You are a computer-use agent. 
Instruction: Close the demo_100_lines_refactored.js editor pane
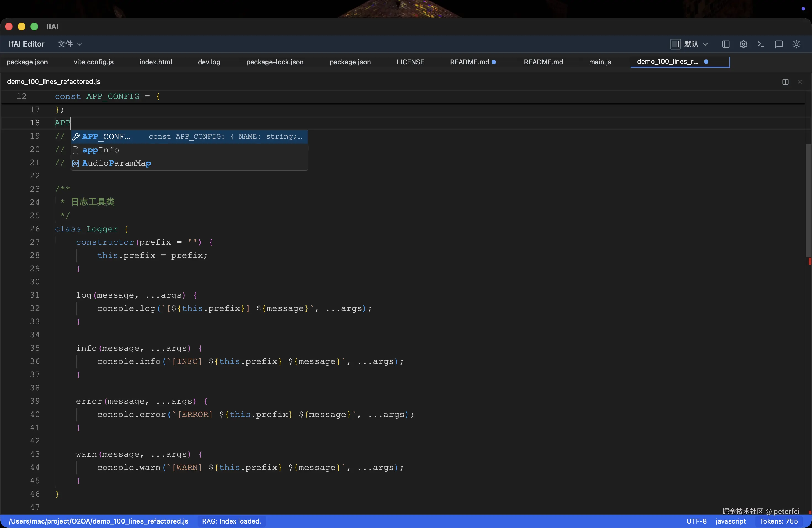pos(800,82)
